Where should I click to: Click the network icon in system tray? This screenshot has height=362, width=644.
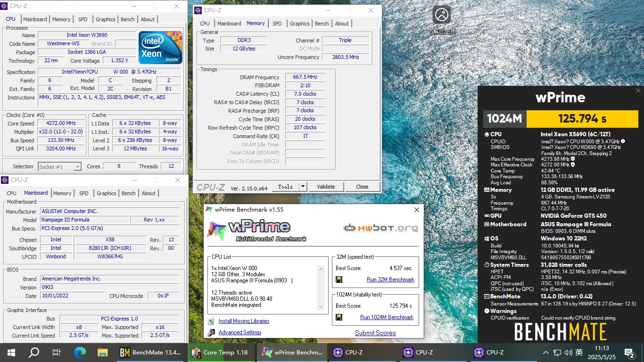tap(557, 353)
